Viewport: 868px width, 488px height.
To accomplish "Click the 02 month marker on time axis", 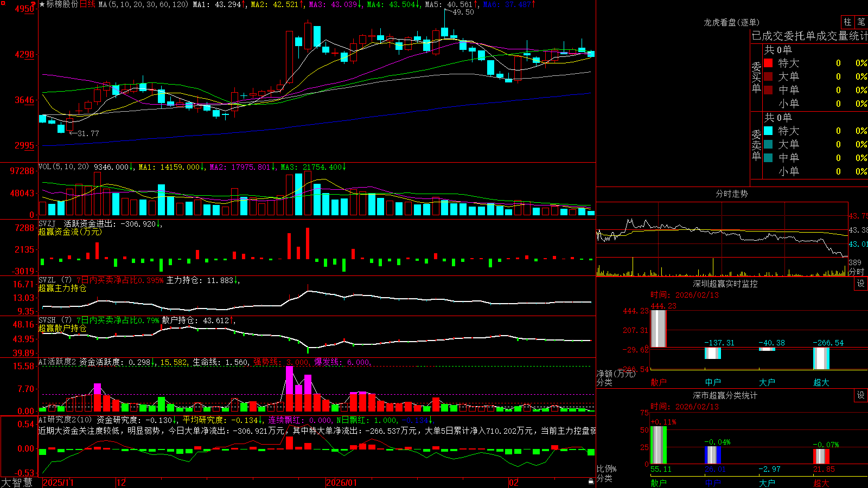I will 514,483.
